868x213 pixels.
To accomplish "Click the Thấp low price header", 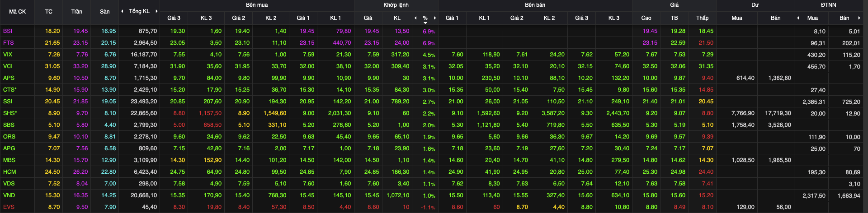I will [x=703, y=18].
